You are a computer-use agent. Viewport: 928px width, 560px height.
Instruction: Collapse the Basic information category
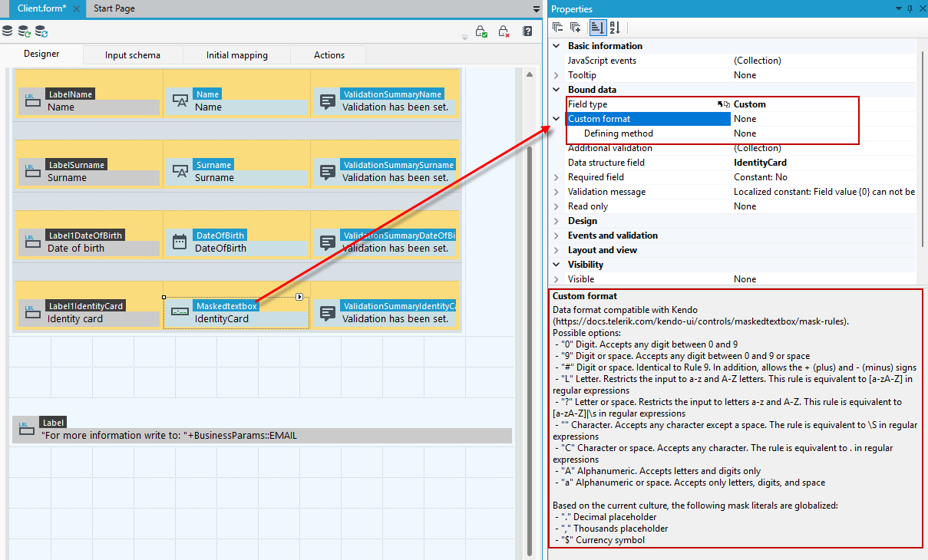tap(556, 46)
